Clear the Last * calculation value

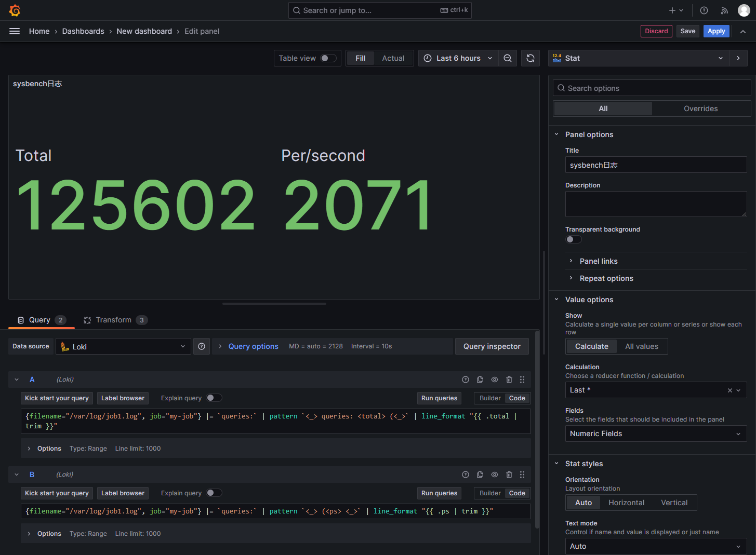click(730, 390)
